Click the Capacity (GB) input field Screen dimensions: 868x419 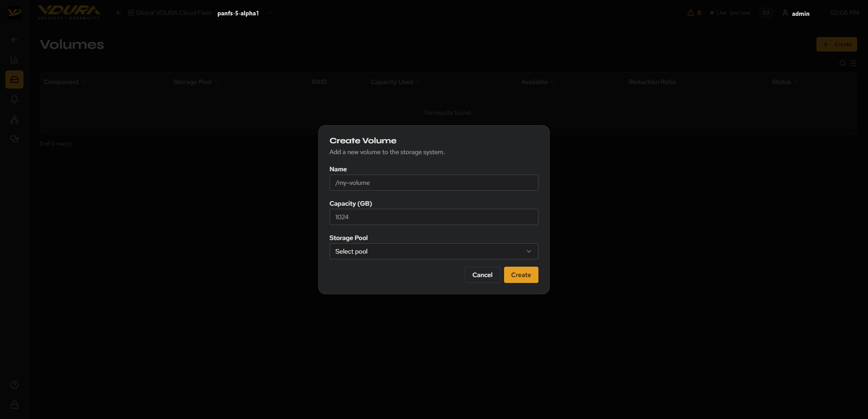(434, 217)
